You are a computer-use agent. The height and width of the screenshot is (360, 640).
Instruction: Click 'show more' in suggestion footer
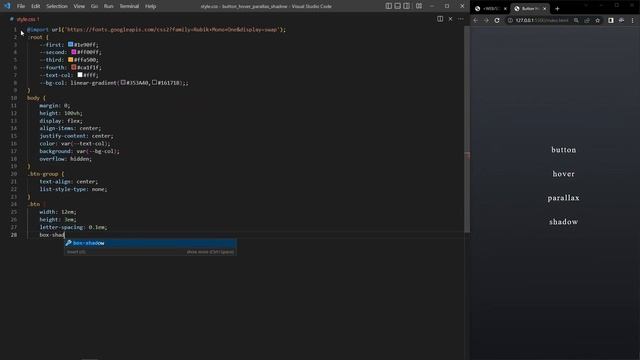(210, 252)
